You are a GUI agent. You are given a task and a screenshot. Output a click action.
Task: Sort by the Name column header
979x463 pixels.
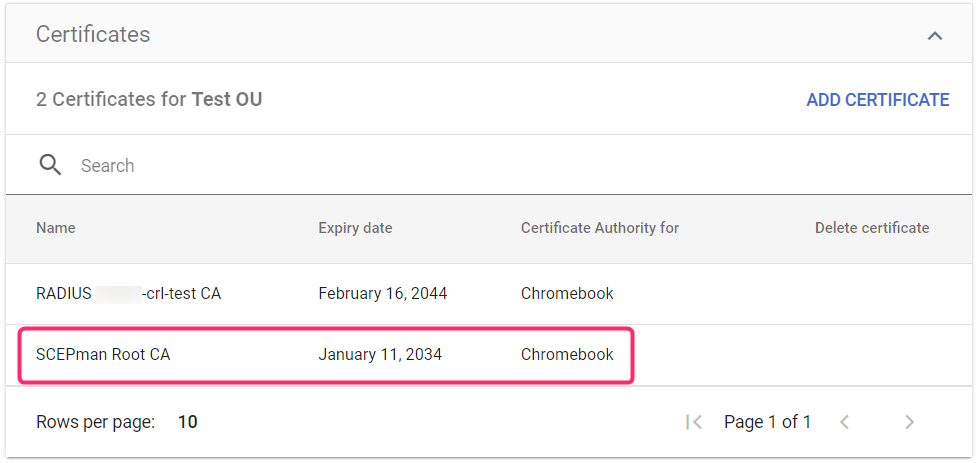click(x=56, y=228)
